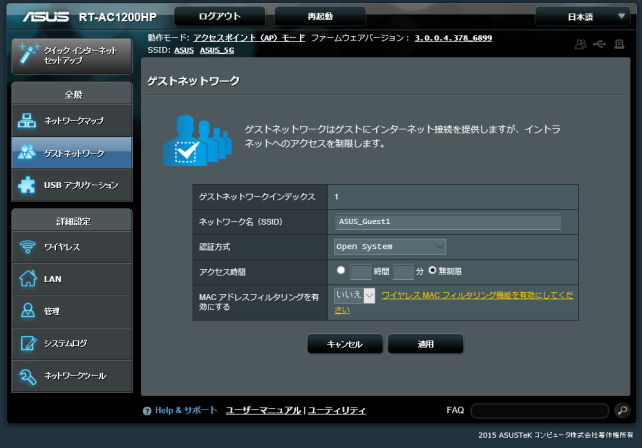This screenshot has height=448, width=642.
Task: Click the ASUS logo
Action: pos(46,17)
